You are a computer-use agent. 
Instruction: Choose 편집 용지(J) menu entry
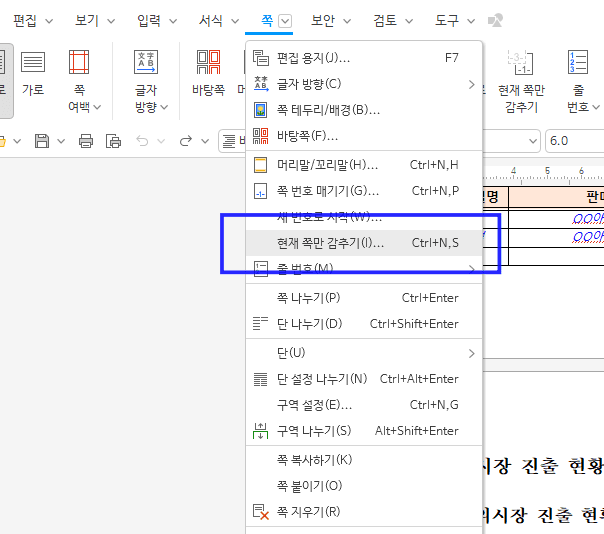click(364, 58)
